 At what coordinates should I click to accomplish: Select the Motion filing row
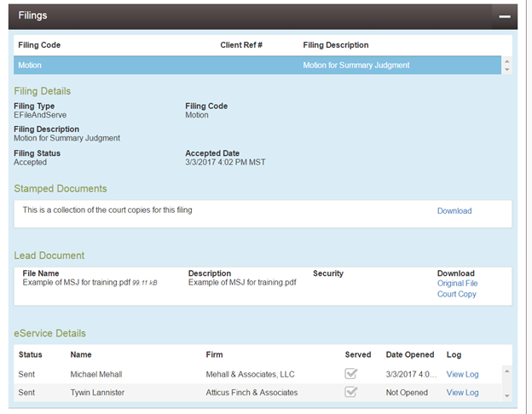click(256, 66)
